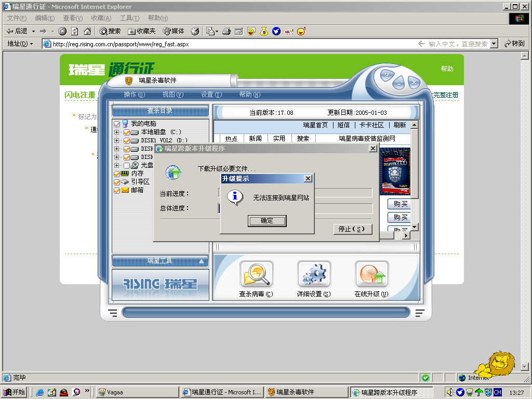Launch the 在线升级 globe icon
This screenshot has height=399, width=532.
pyautogui.click(x=371, y=274)
